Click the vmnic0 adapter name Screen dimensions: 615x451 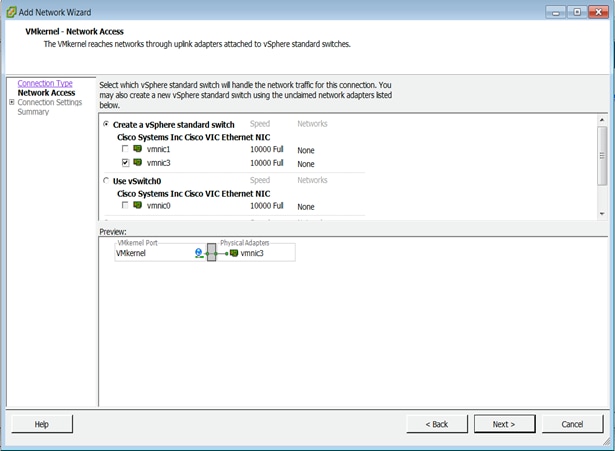tap(158, 205)
